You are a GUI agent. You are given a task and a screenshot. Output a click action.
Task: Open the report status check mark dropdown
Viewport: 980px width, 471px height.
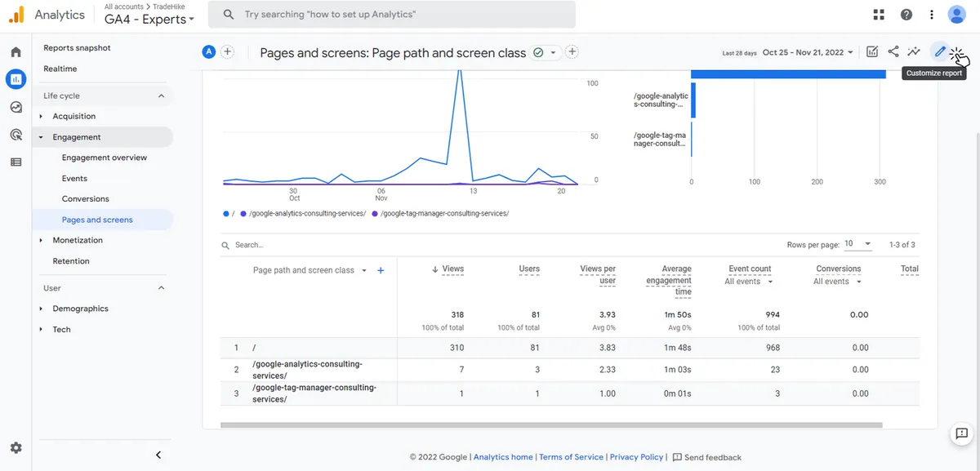(x=545, y=52)
